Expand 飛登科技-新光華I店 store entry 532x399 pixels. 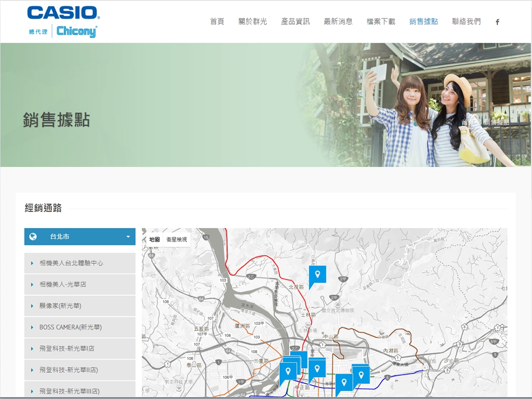pos(80,348)
